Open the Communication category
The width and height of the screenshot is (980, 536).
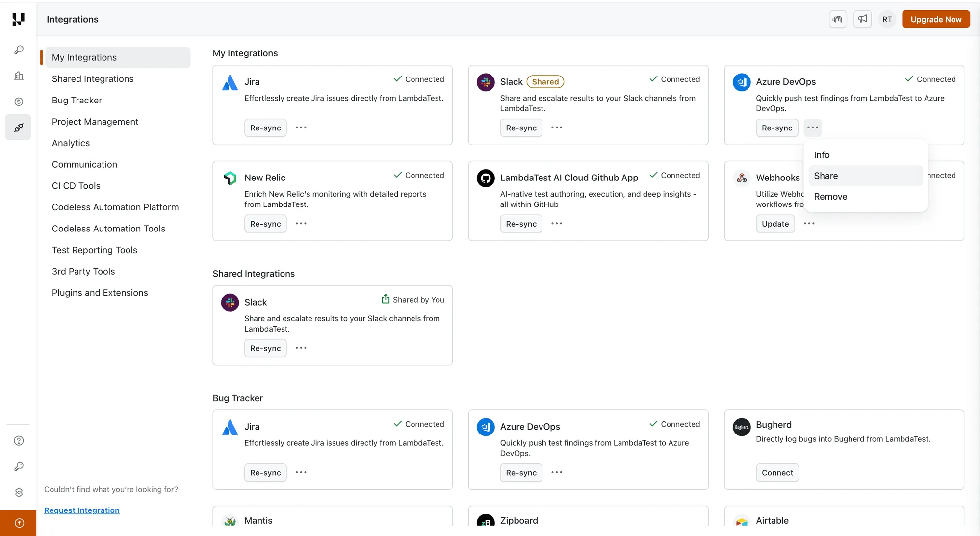pyautogui.click(x=118, y=164)
